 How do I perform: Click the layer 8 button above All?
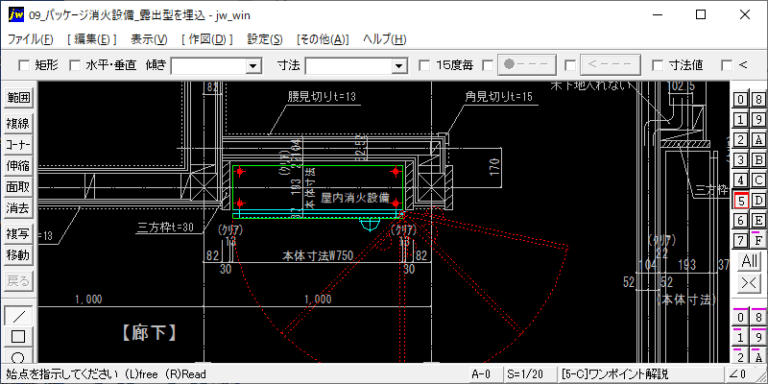pos(758,99)
